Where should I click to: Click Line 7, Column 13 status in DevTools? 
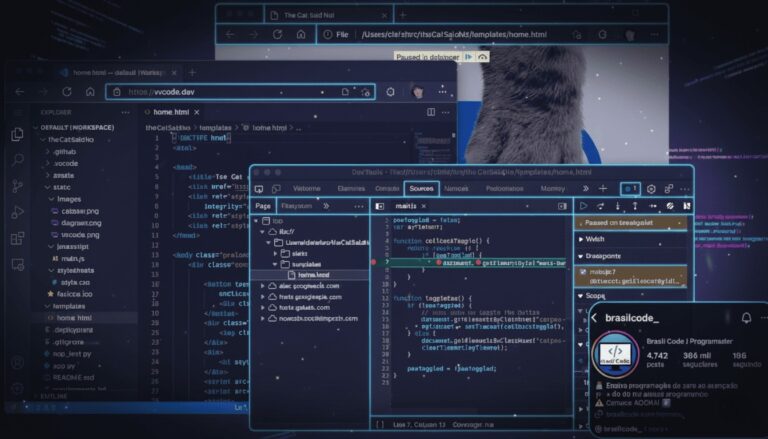[419, 425]
